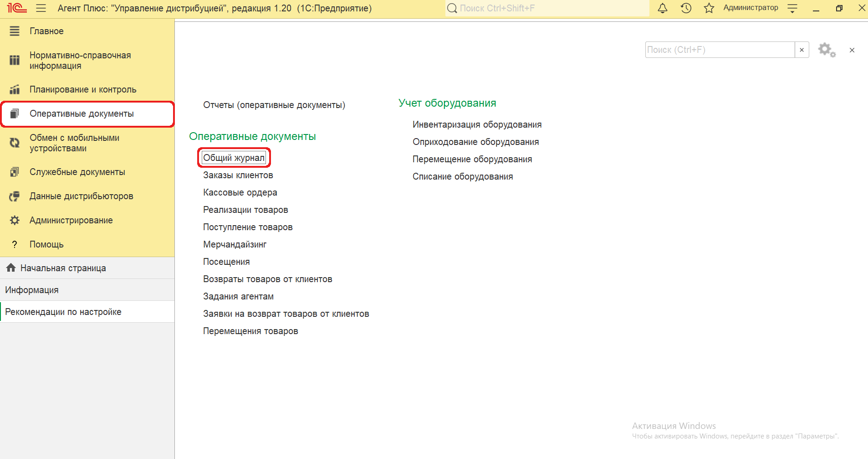Expand the service options dropdown near Администратор
Viewport: 868px width, 459px height.
pyautogui.click(x=792, y=8)
